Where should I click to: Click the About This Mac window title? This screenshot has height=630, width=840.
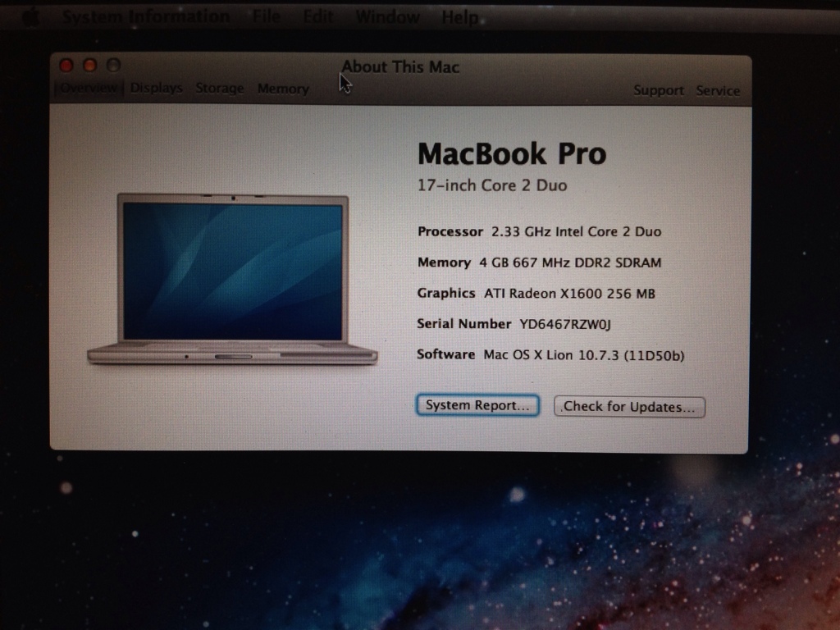coord(400,67)
